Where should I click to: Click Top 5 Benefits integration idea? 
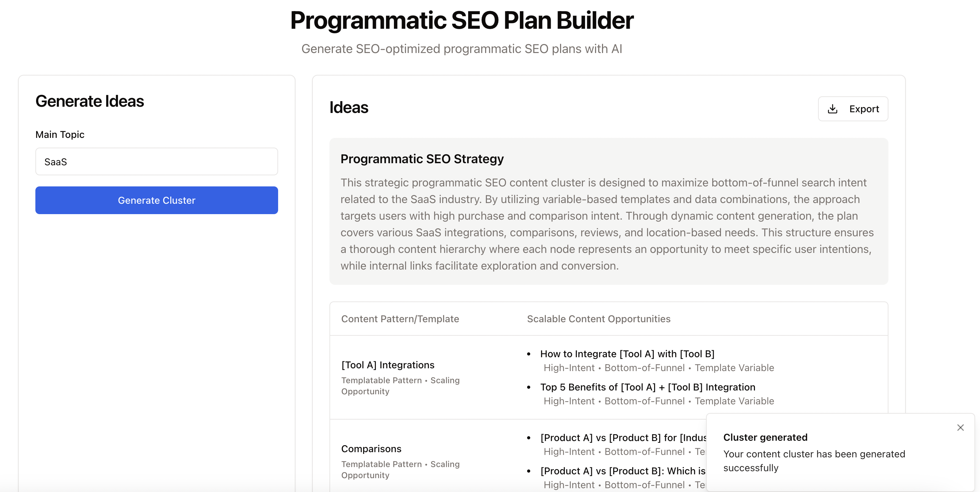coord(647,387)
